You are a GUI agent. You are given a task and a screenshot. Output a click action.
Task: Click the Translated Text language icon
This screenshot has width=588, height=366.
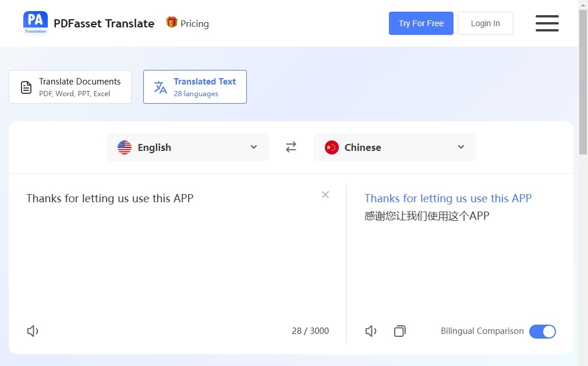click(161, 87)
